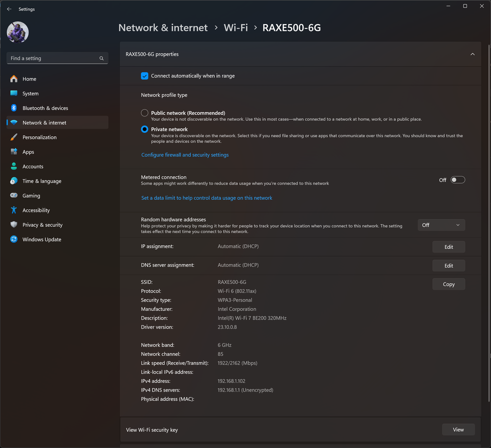Open the user profile avatar
Viewport: 491px width, 448px height.
click(18, 32)
